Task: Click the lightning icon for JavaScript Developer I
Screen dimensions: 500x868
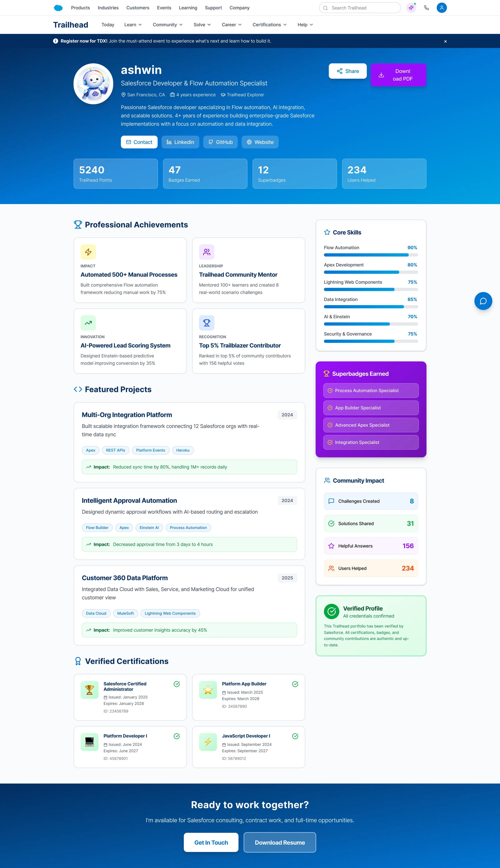Action: click(x=208, y=742)
